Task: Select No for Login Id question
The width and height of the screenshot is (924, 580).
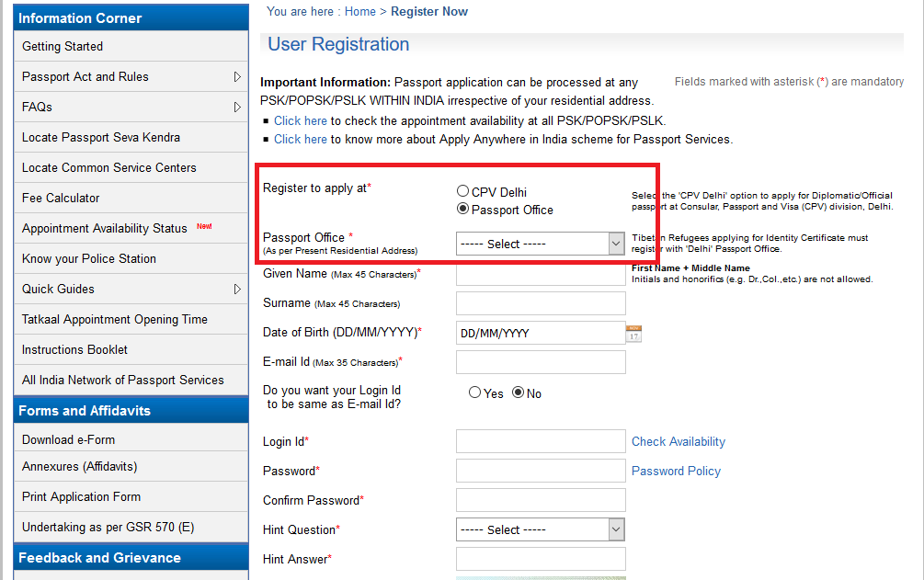Action: (518, 392)
